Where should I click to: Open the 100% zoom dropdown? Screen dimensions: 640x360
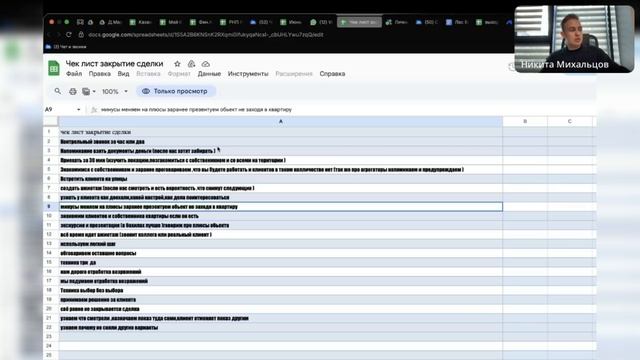click(115, 91)
